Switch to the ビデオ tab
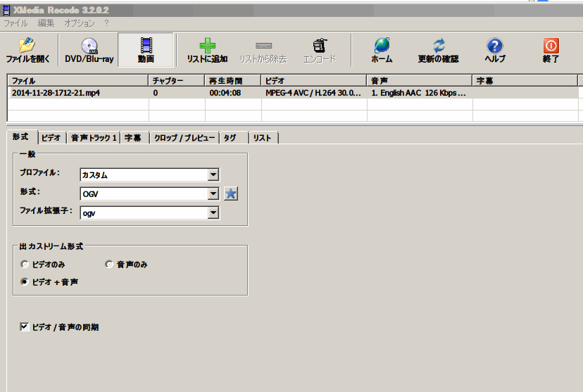 [x=51, y=138]
